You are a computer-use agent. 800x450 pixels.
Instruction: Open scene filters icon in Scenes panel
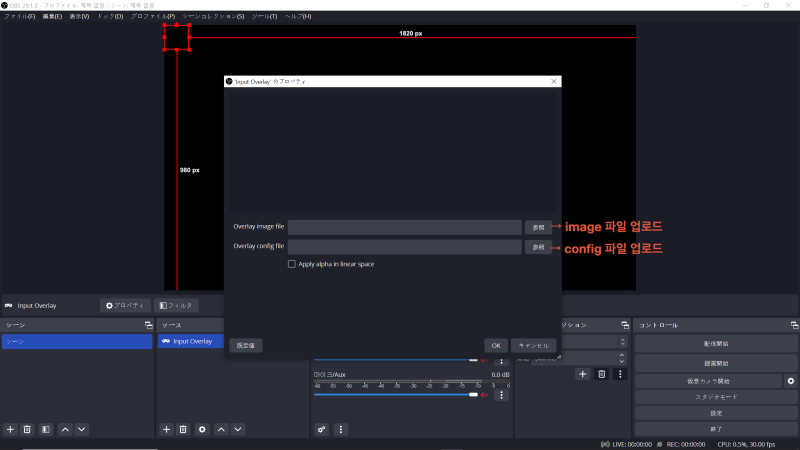pyautogui.click(x=46, y=429)
